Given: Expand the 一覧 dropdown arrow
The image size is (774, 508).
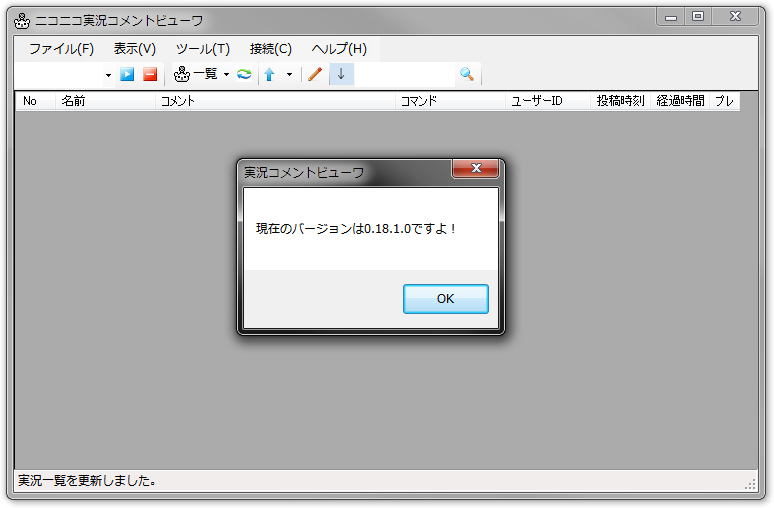Looking at the screenshot, I should pos(226,75).
